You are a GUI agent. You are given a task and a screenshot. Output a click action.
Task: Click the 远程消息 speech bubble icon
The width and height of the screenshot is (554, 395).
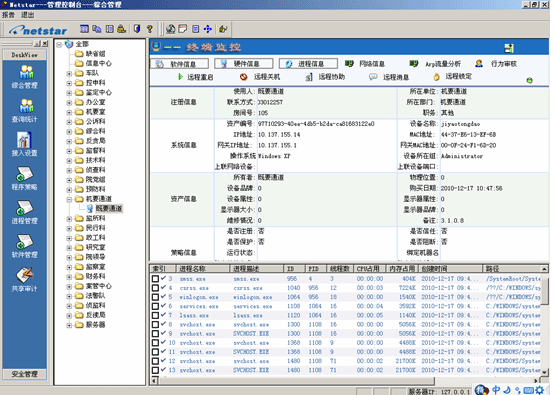coord(373,77)
